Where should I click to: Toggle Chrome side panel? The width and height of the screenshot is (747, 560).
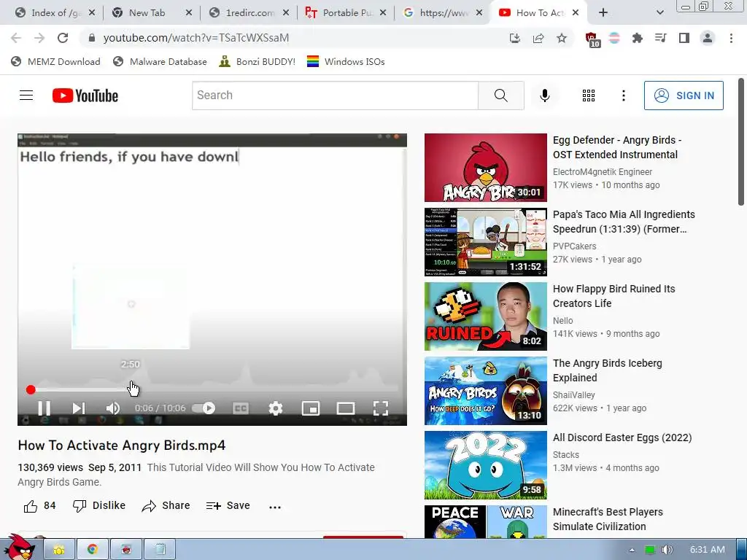coord(684,38)
